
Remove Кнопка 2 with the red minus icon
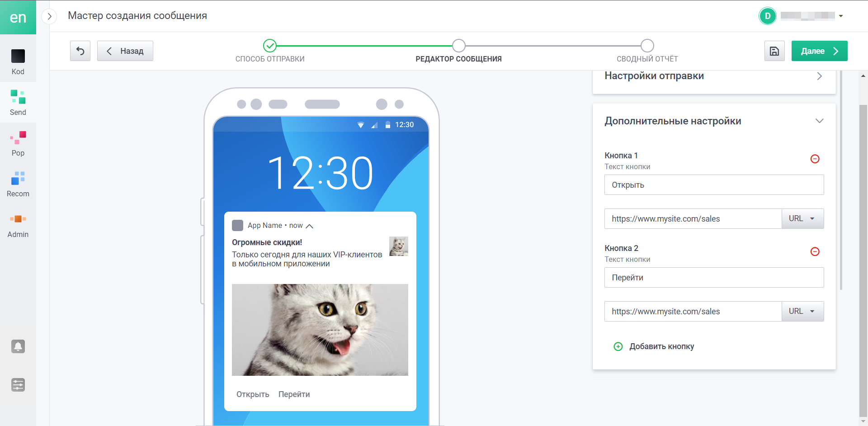coord(815,251)
